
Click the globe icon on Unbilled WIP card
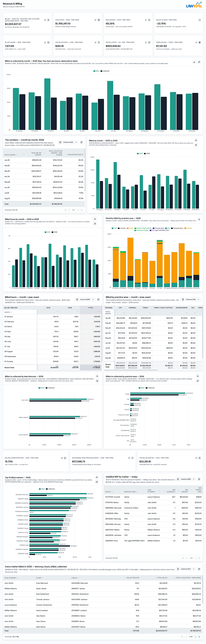tap(199, 43)
